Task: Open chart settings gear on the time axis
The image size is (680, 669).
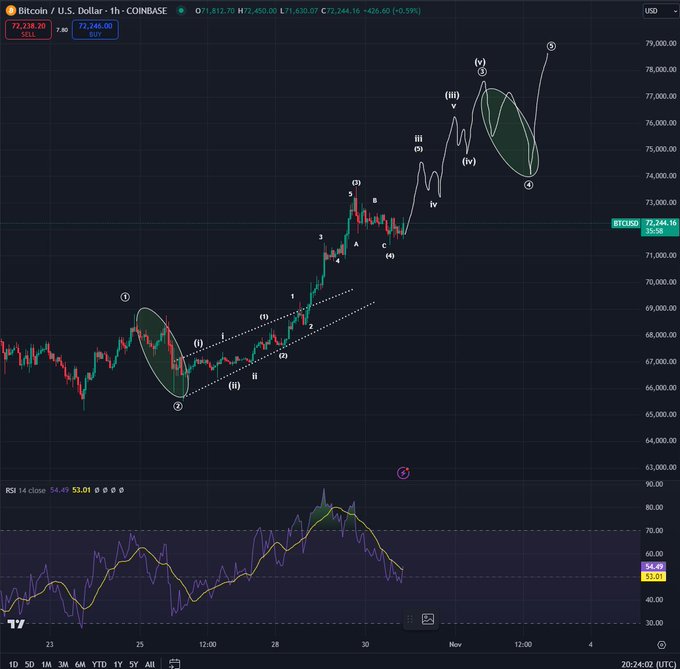Action: 661,645
